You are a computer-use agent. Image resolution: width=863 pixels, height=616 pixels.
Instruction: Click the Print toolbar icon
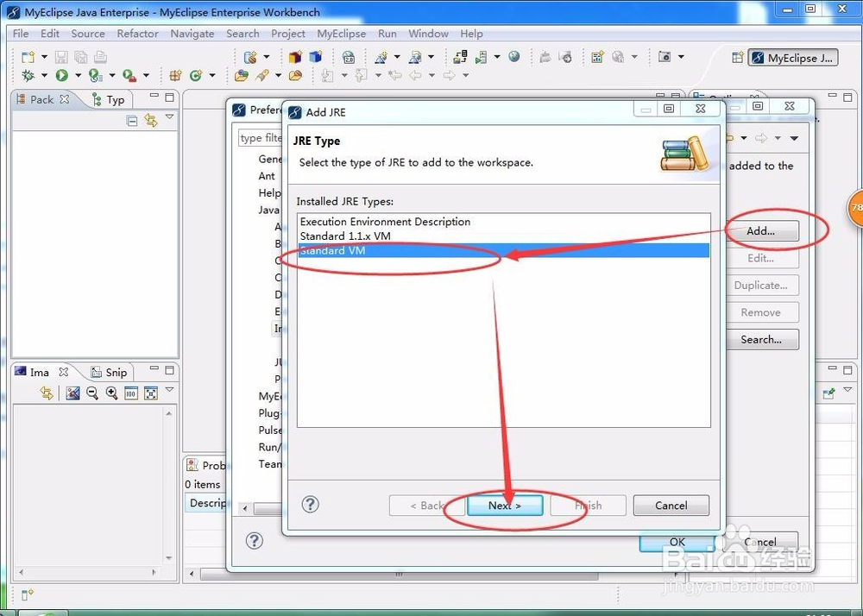tap(100, 57)
